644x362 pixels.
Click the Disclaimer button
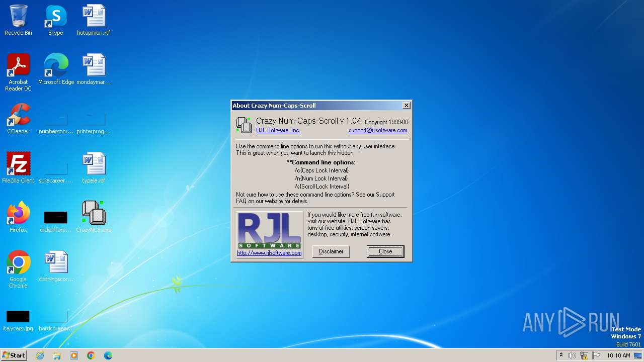[x=331, y=251]
